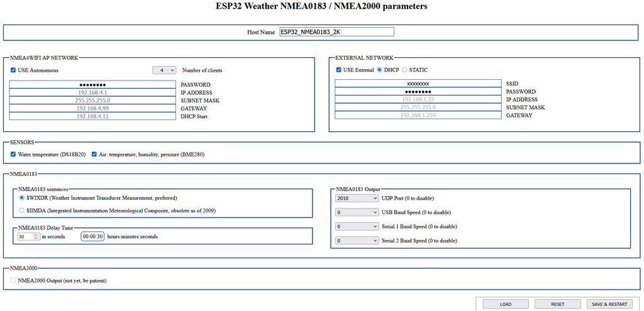
Task: Click the 00:00:30 time field
Action: pyautogui.click(x=92, y=236)
